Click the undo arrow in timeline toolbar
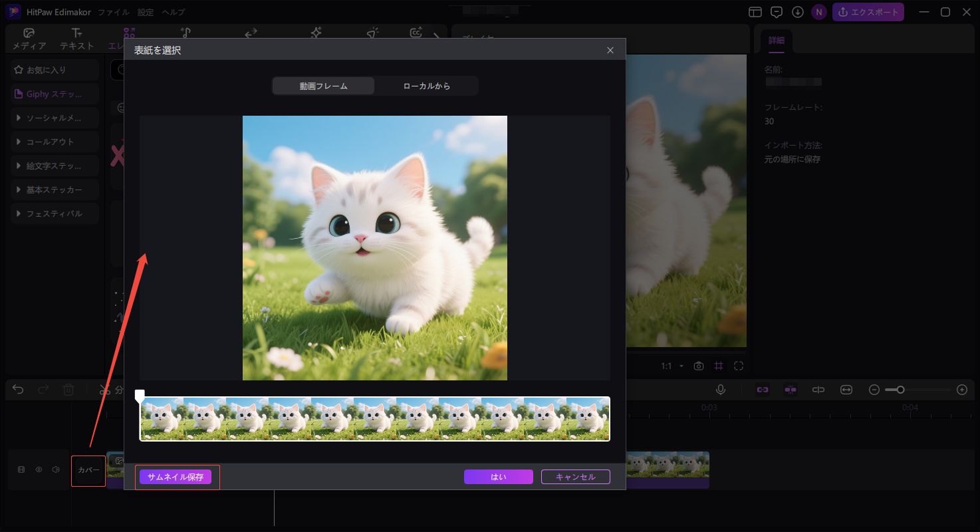 click(18, 390)
